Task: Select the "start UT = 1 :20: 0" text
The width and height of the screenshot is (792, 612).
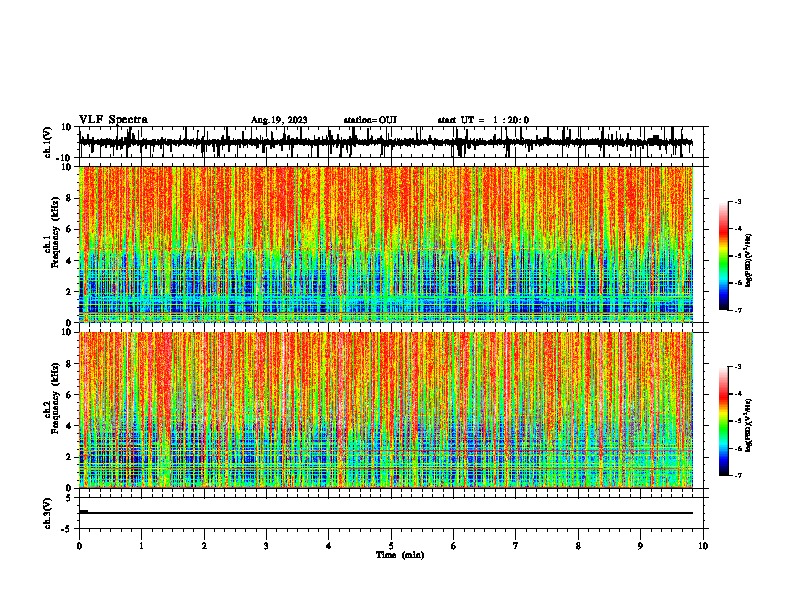Action: (483, 120)
